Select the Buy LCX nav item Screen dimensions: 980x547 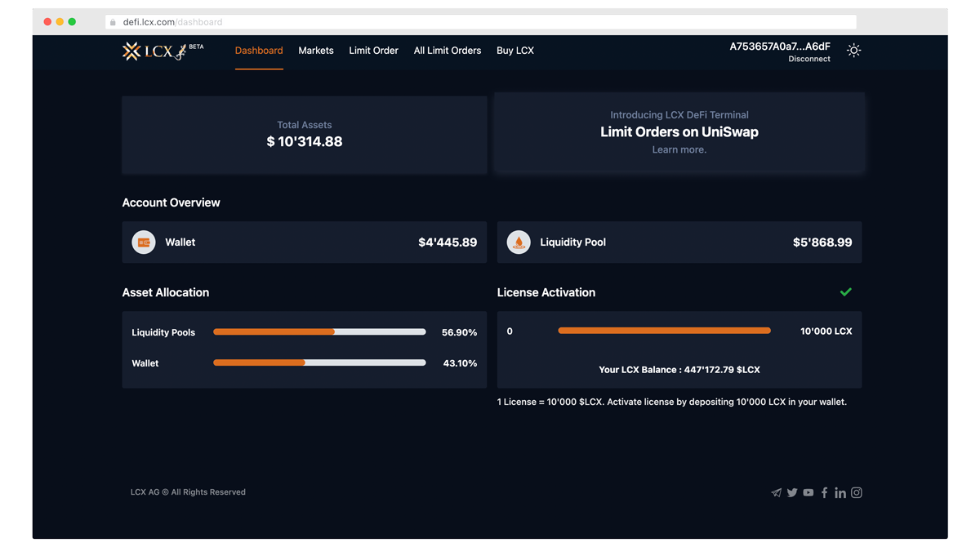tap(515, 51)
